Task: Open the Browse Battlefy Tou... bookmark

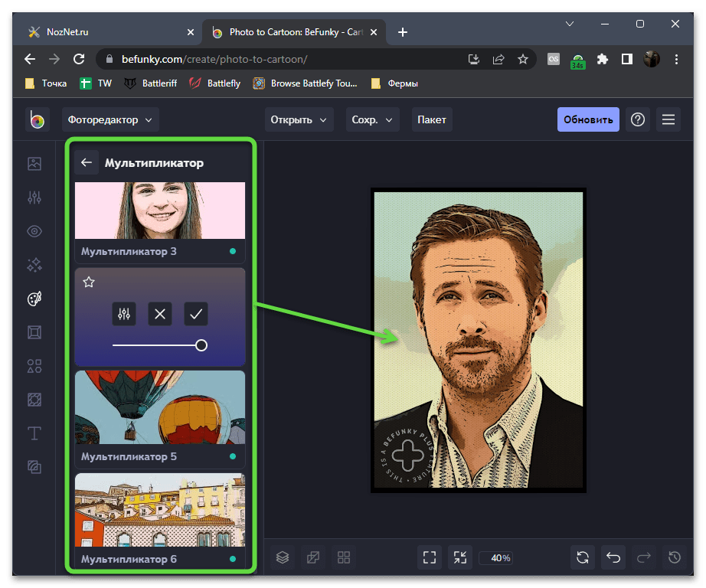Action: [306, 83]
